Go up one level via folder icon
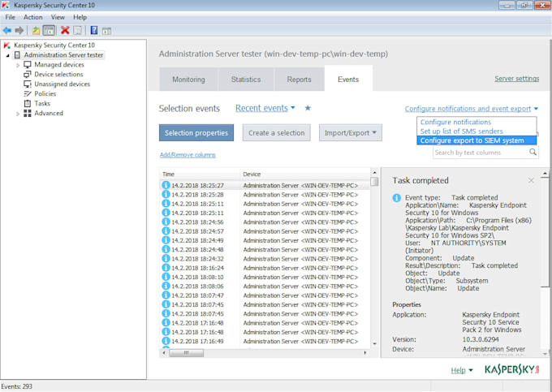 [36, 30]
